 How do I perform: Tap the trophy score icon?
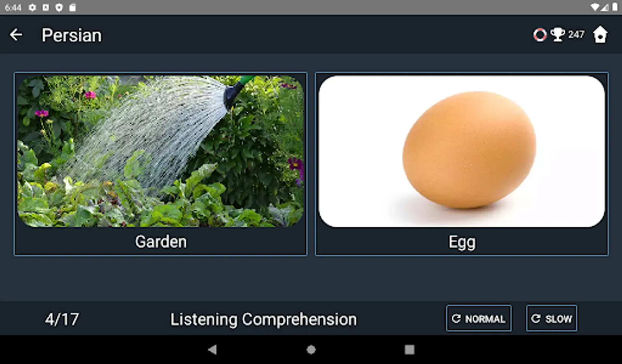coord(558,34)
